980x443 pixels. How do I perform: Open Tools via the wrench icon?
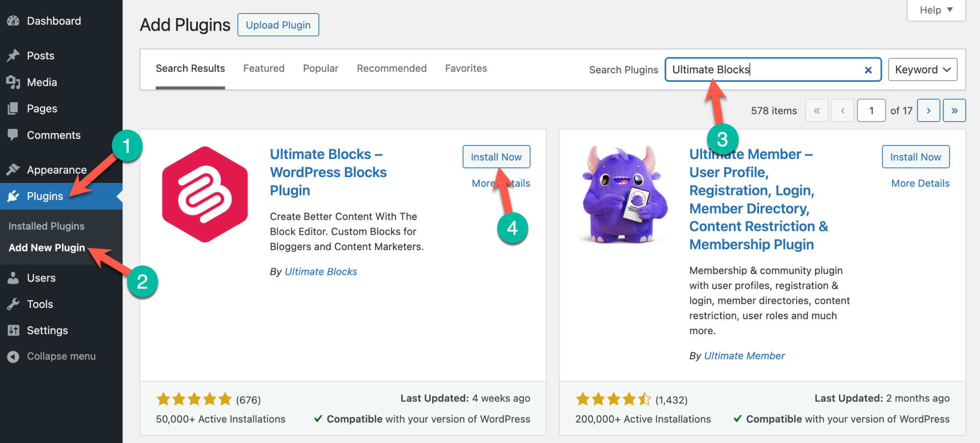tap(14, 304)
